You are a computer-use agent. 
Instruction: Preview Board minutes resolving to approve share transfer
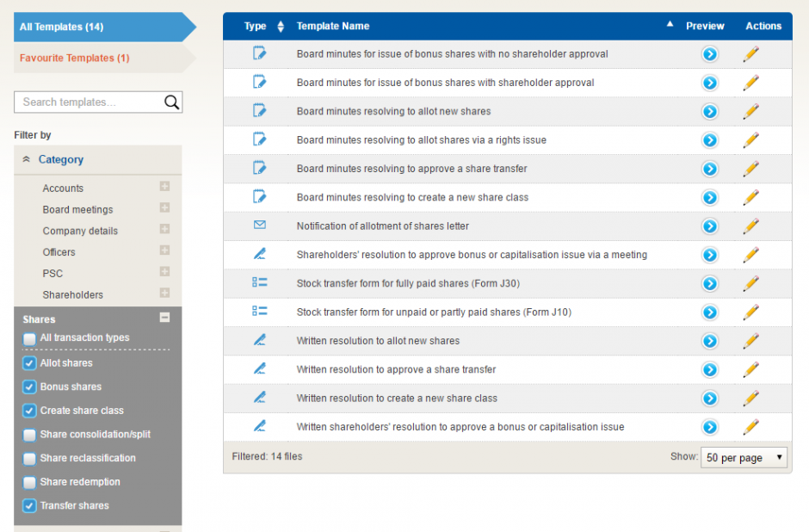click(x=709, y=169)
